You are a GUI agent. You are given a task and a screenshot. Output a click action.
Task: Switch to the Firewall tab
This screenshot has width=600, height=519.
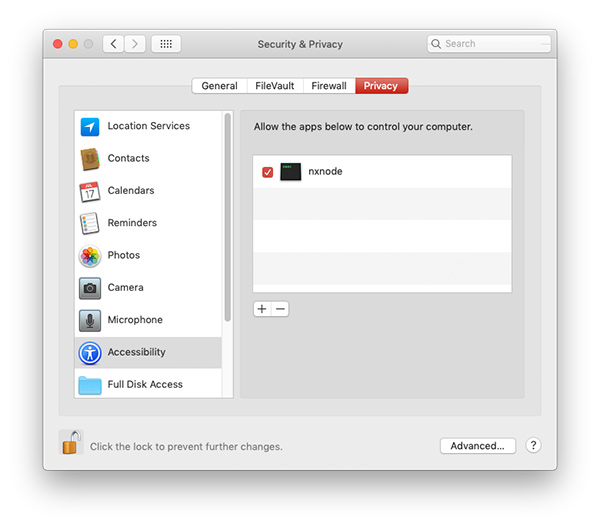328,86
